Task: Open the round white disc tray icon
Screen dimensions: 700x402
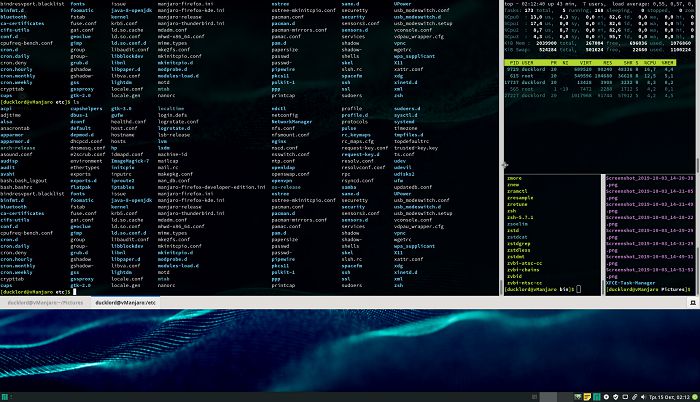Action: (x=606, y=397)
